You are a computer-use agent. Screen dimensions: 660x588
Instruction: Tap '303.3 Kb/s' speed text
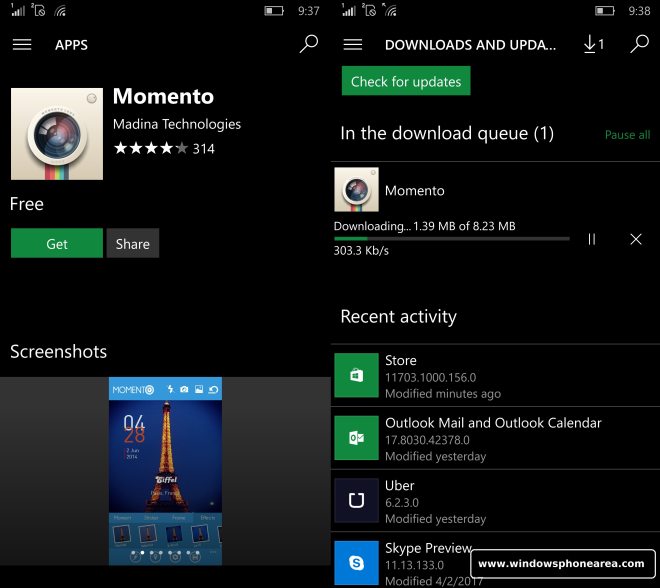coord(361,251)
